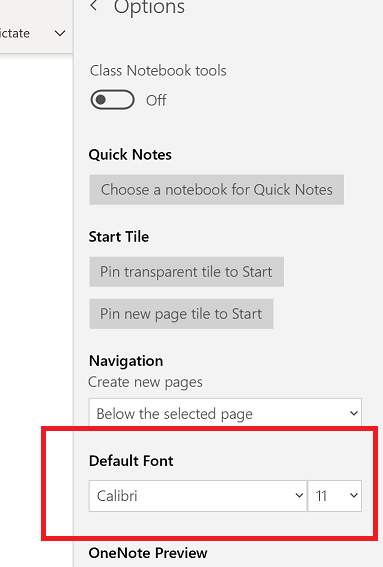Open the font size 11 dropdown
The image size is (383, 567).
[335, 496]
